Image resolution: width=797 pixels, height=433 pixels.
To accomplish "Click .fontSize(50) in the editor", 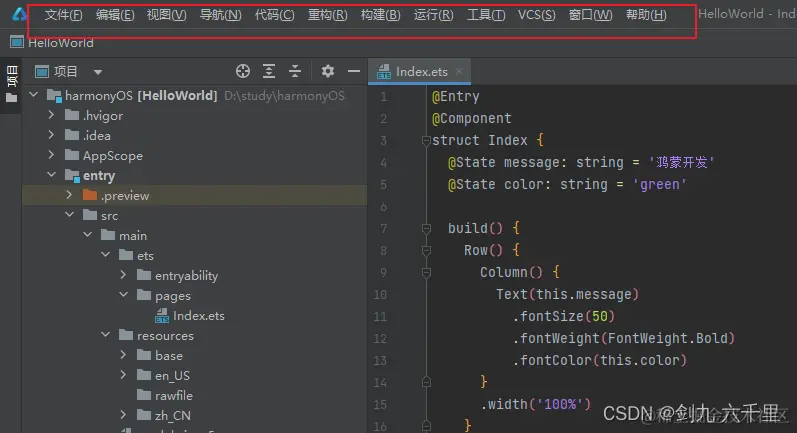I will 564,316.
